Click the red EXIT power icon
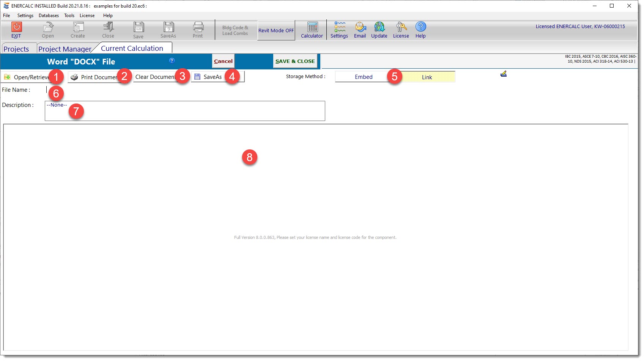Viewport: 644px width, 361px height. coord(16,27)
